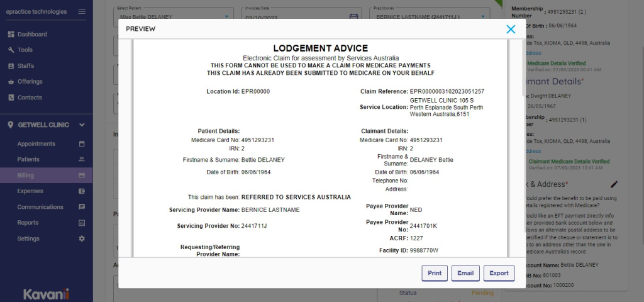Close the preview dialog with X
644x302 pixels.
point(511,29)
